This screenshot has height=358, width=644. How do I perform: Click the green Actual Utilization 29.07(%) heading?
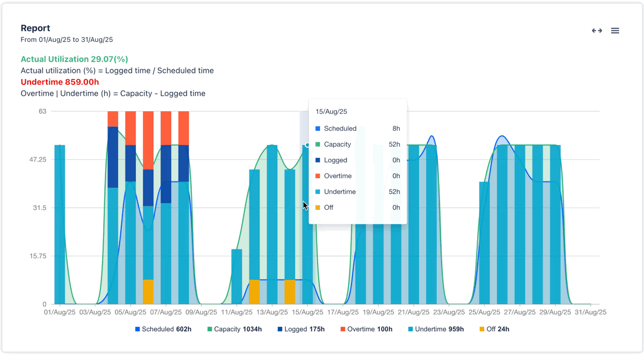(x=74, y=59)
